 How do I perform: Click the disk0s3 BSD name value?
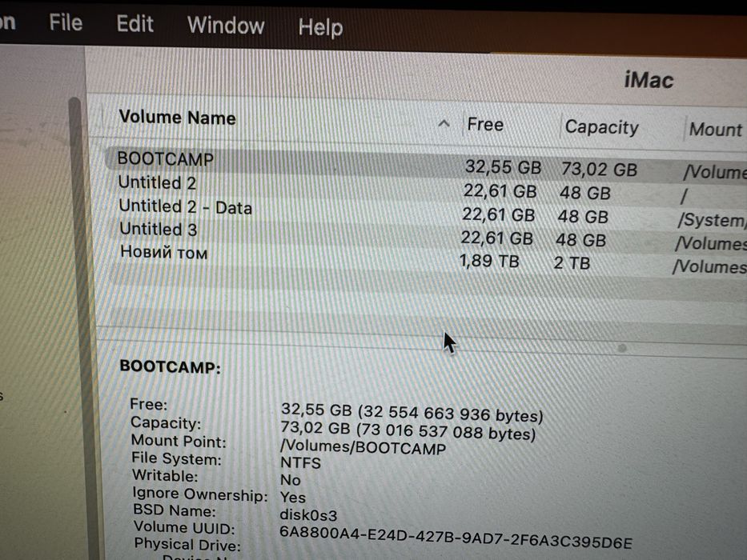pos(308,514)
